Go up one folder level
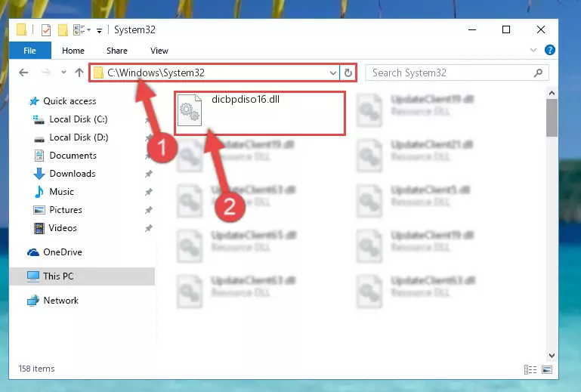The height and width of the screenshot is (392, 581). (x=79, y=73)
